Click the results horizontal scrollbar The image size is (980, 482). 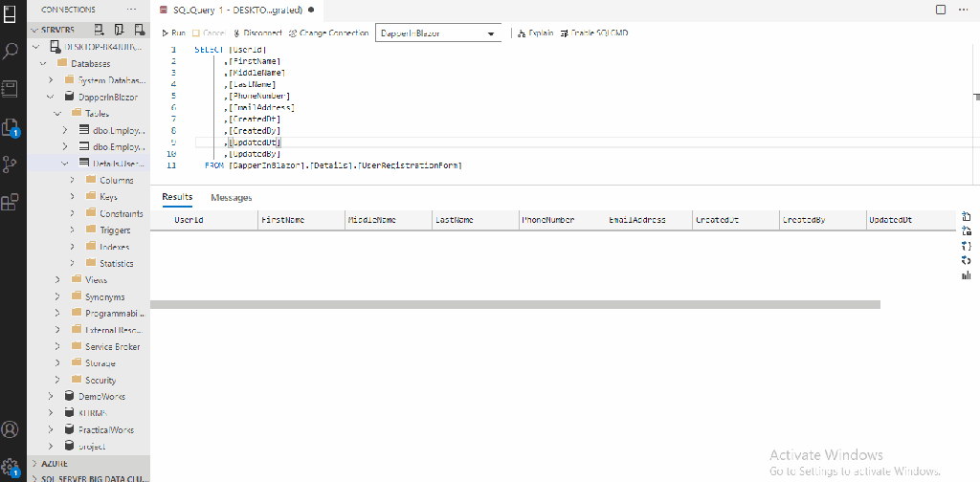click(515, 305)
